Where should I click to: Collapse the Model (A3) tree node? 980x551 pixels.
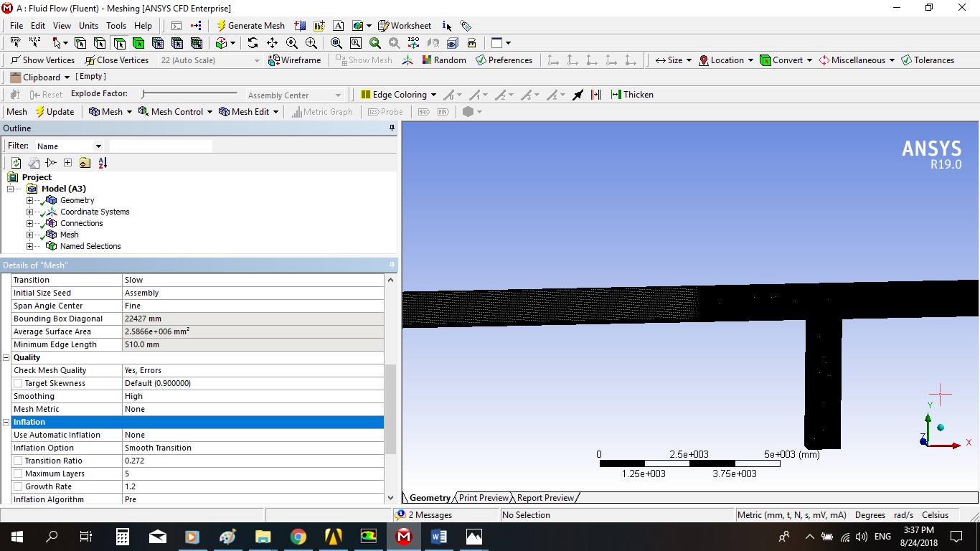tap(11, 189)
